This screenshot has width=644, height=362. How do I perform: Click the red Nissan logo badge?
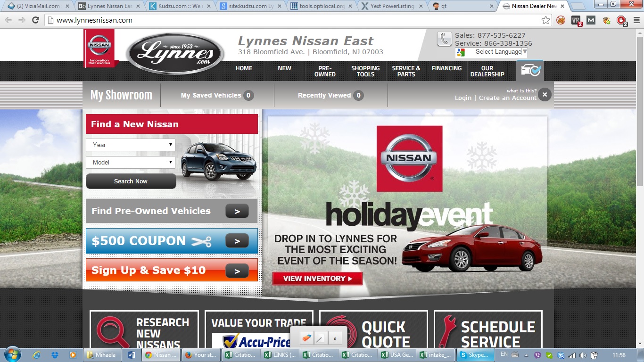point(99,48)
